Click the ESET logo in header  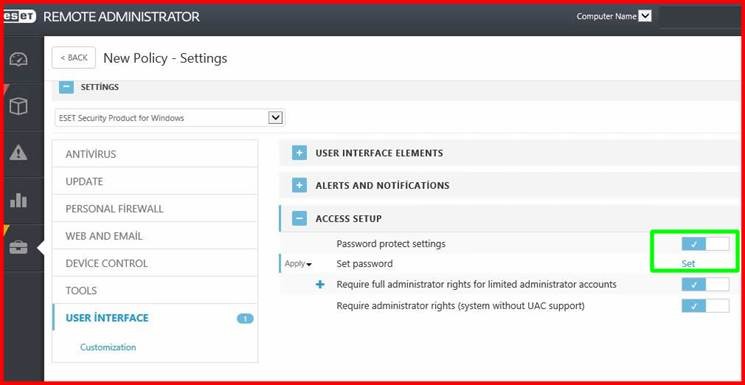[19, 17]
